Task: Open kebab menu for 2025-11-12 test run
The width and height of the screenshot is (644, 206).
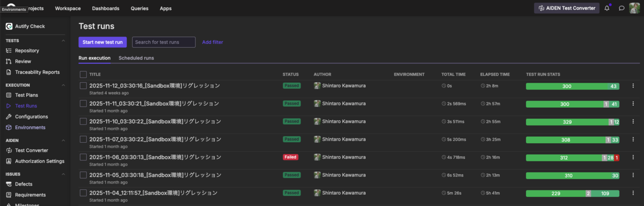Action: pos(633,86)
